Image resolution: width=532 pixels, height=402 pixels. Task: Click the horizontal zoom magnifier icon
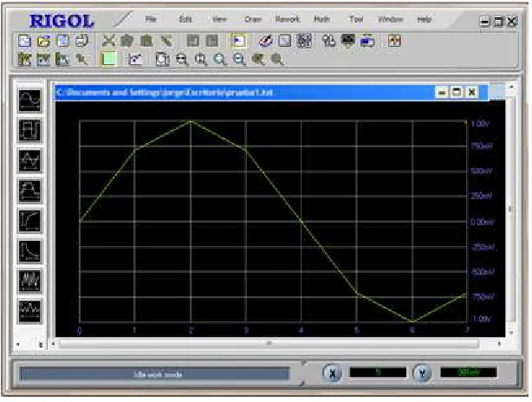tap(182, 60)
